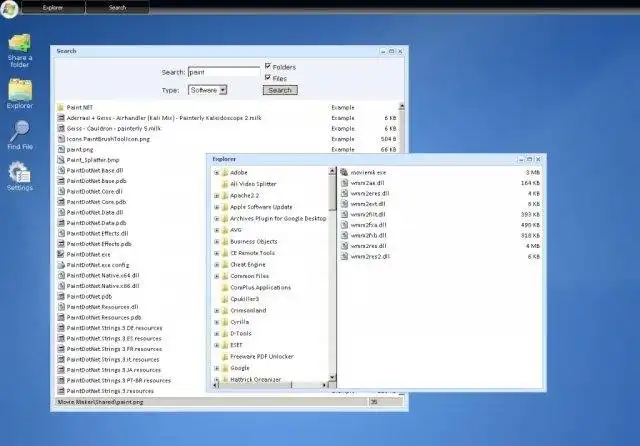The height and width of the screenshot is (446, 640).
Task: Click wmm2fxa.dll file icon
Action: 344,225
